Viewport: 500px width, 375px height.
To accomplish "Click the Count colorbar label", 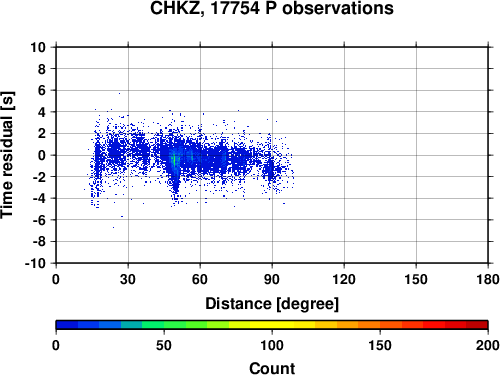I will [x=272, y=368].
